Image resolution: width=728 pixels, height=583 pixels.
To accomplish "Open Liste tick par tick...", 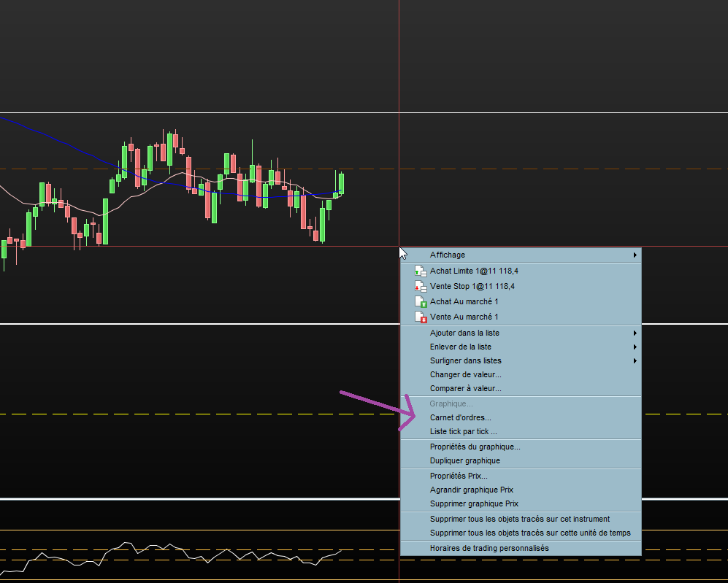I will [463, 431].
